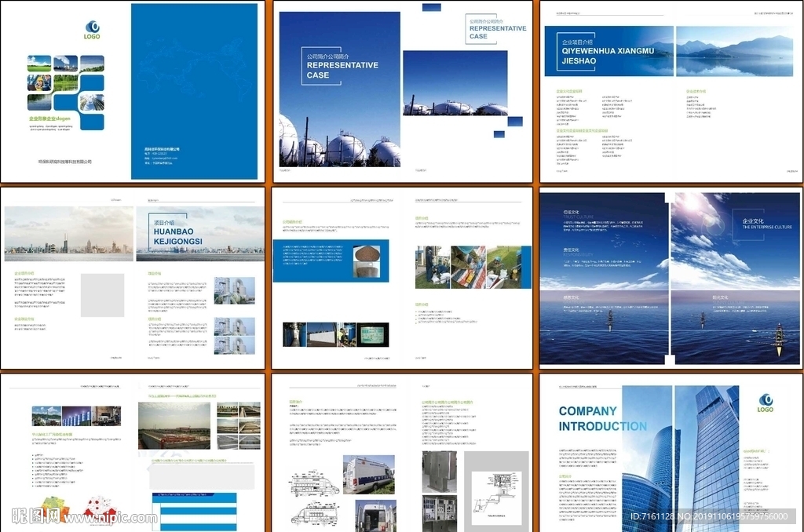The width and height of the screenshot is (804, 532).
Task: Click the small blue square below tanks photo
Action: 499,134
